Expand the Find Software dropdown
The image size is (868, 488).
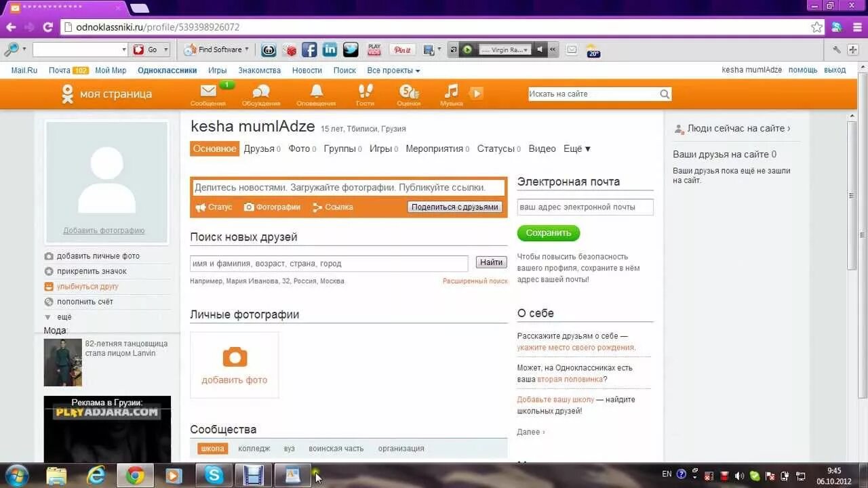coord(247,49)
